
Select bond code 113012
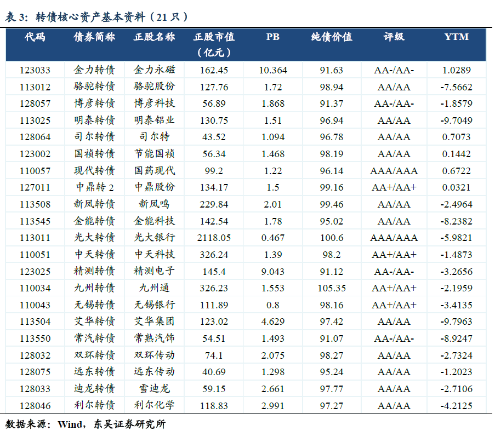pos(35,87)
